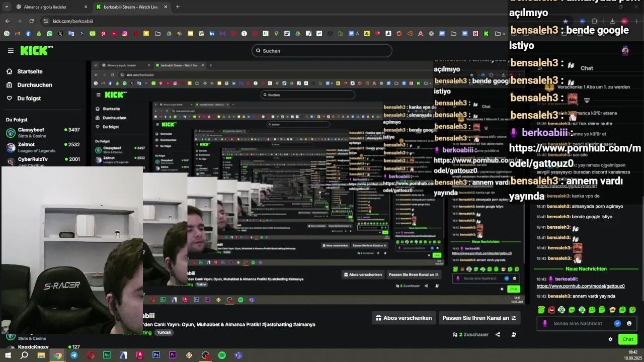The width and height of the screenshot is (644, 362).
Task: Click the #justchatting hashtag in title
Action: [276, 325]
